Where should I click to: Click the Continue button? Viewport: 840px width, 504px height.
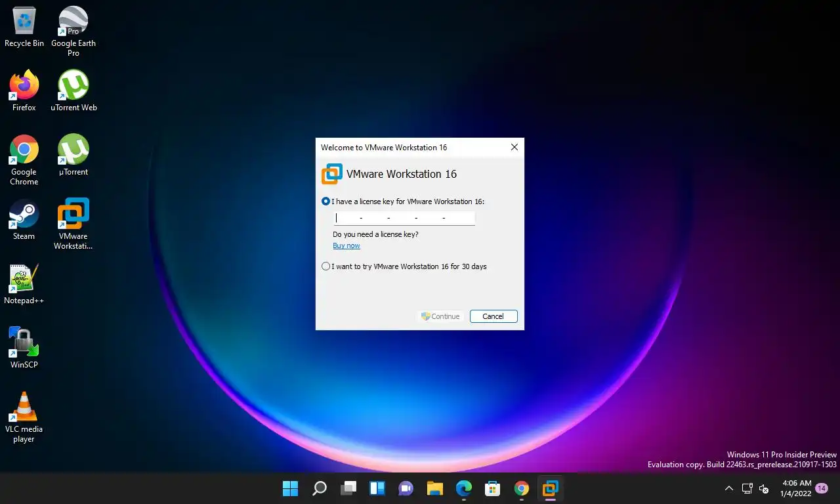coord(441,316)
